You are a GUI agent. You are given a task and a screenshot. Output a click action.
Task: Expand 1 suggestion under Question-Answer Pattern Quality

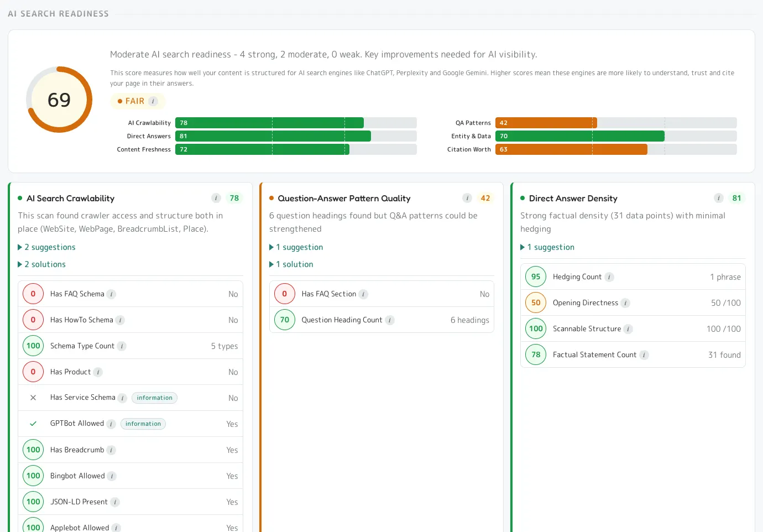tap(296, 247)
